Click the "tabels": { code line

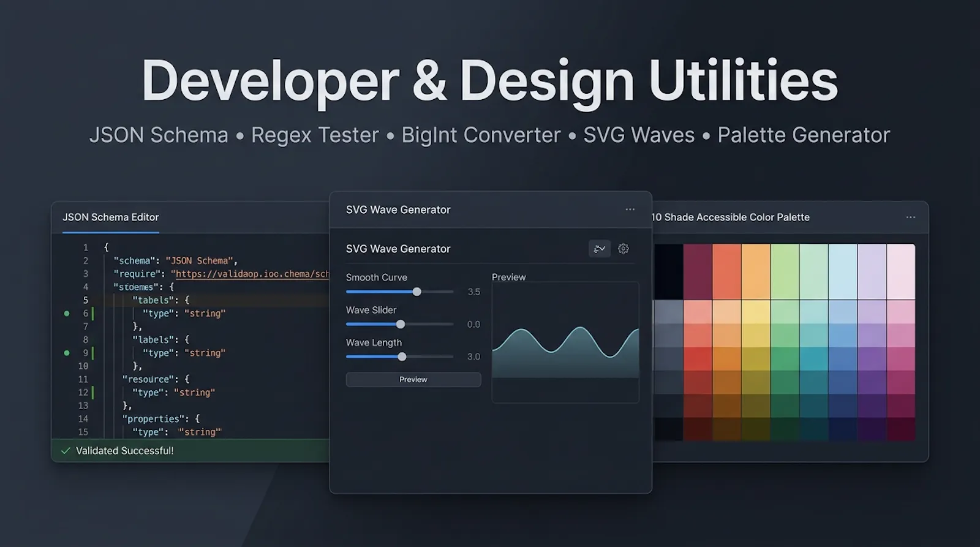click(x=161, y=300)
